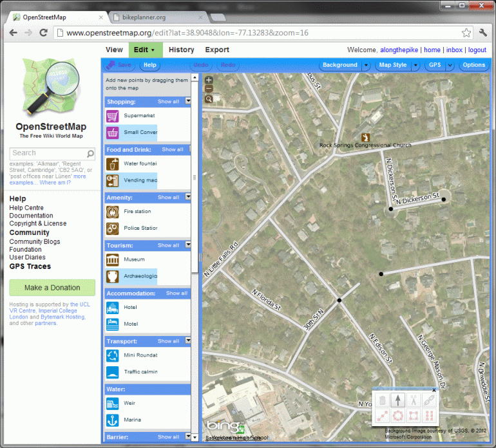Click the Redo button

(228, 65)
